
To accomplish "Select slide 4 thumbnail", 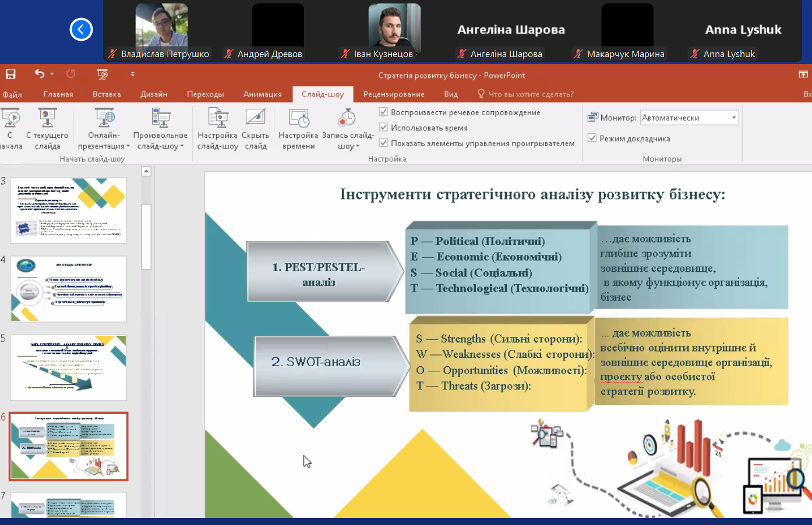I will coord(68,289).
